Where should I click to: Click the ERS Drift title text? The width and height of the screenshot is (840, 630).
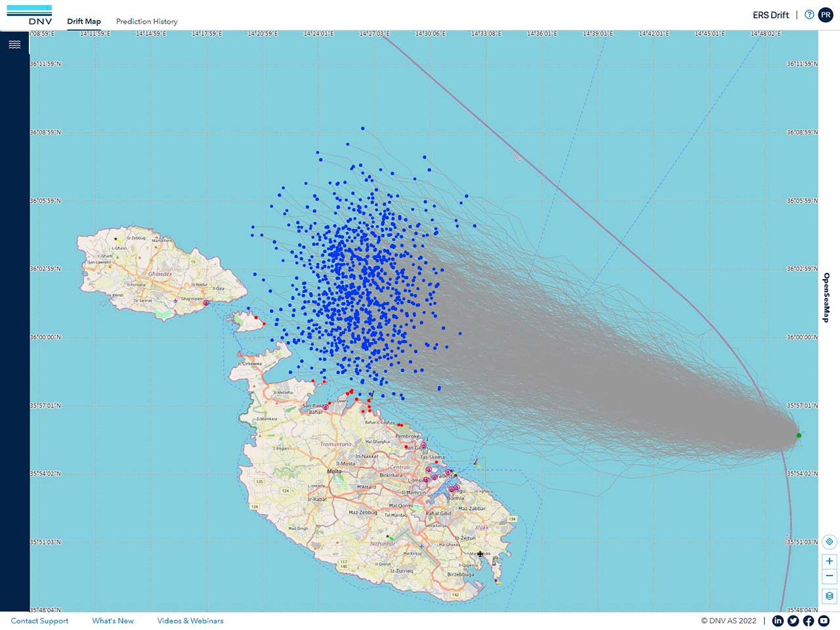[770, 15]
